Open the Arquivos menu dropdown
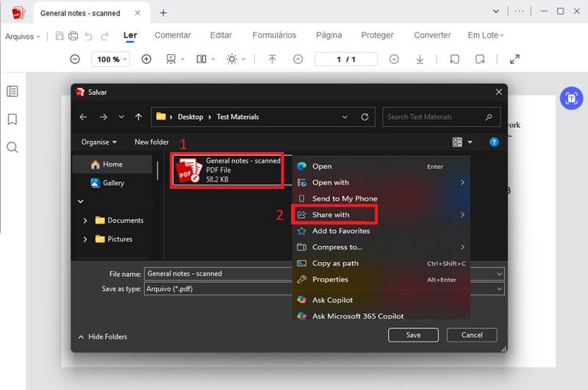The image size is (588, 390). pyautogui.click(x=22, y=36)
